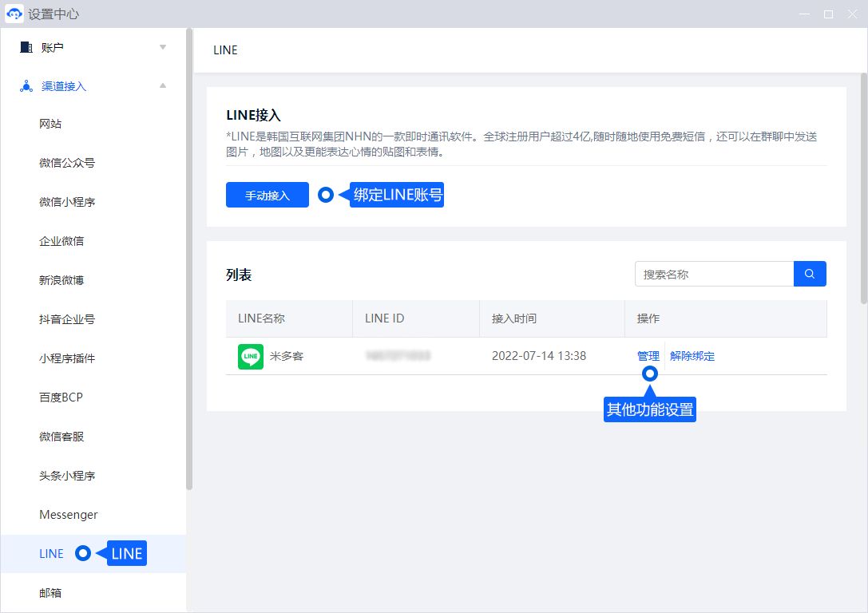The width and height of the screenshot is (868, 613).
Task: Click 解除绑定 to unbind the account
Action: tap(692, 356)
